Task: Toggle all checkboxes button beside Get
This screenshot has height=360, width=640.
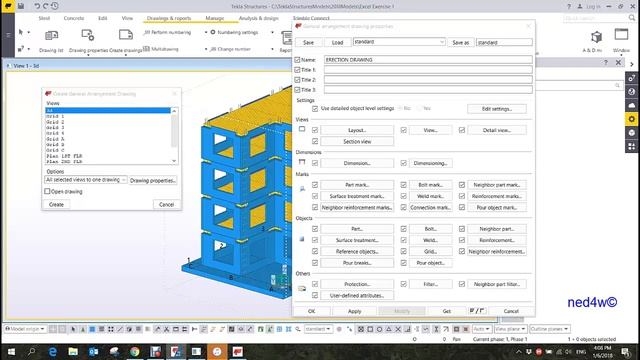Action: pos(477,311)
